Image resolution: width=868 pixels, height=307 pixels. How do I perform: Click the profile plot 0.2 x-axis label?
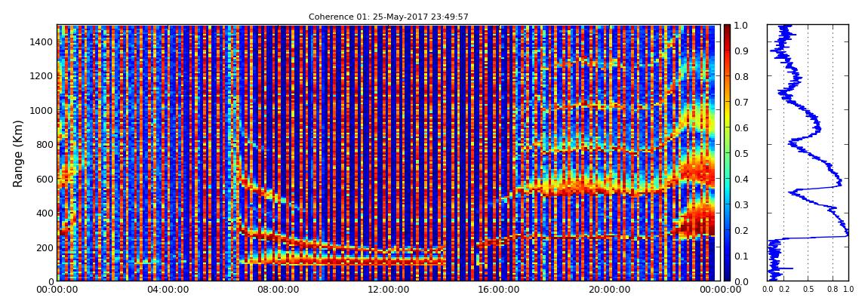(x=784, y=290)
